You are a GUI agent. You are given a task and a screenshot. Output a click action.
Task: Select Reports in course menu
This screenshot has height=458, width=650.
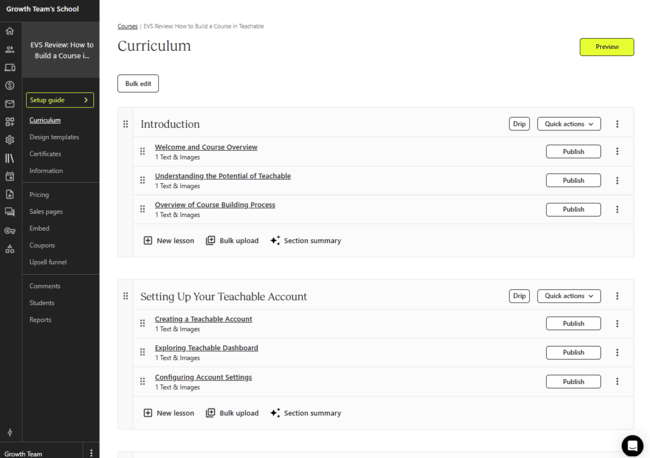tap(40, 320)
